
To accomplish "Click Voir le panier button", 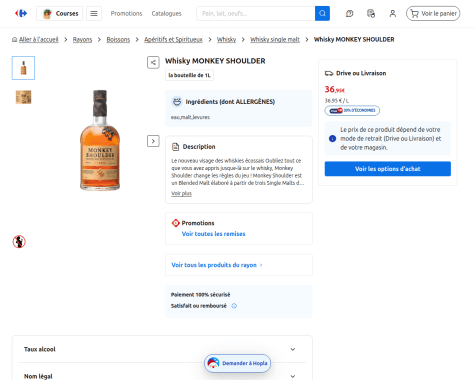I will point(433,14).
